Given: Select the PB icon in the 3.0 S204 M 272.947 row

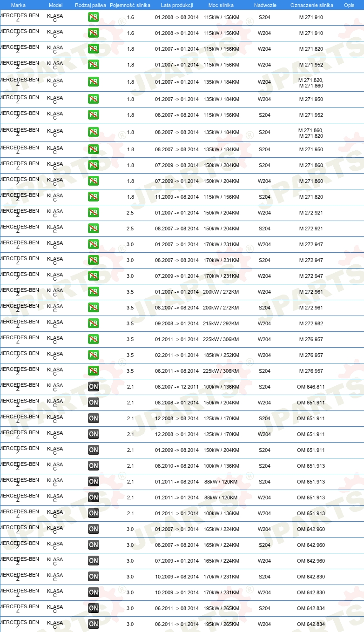Looking at the screenshot, I should pos(94,260).
